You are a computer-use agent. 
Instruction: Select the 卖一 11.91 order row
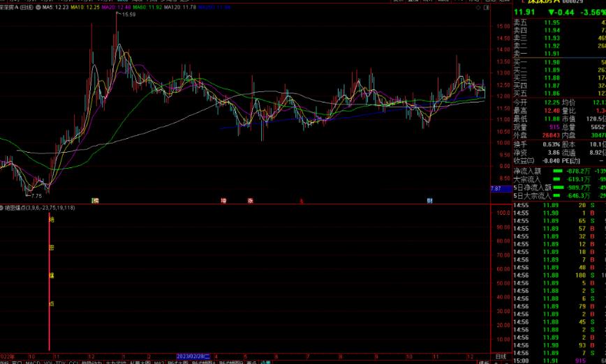pos(560,54)
